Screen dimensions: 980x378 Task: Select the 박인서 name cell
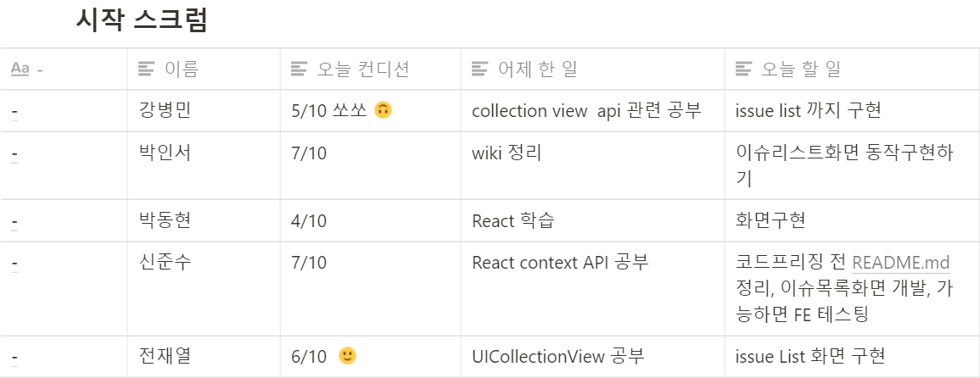click(204, 165)
